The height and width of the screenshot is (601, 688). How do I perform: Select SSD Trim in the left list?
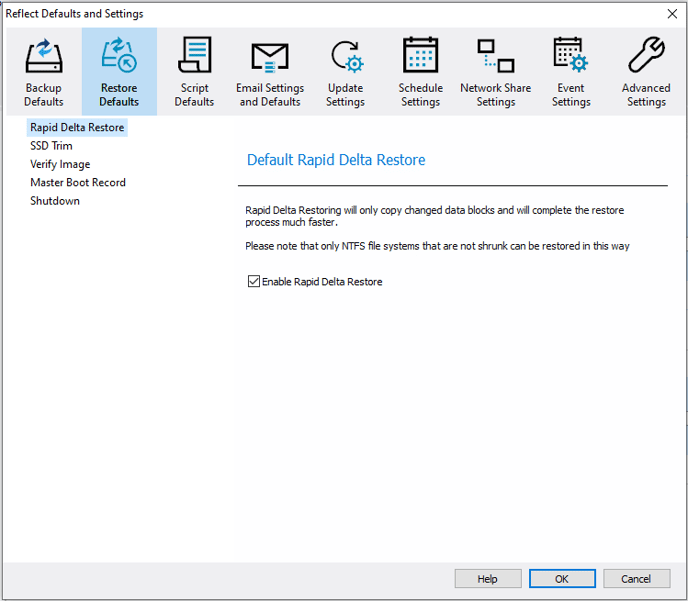pos(51,146)
